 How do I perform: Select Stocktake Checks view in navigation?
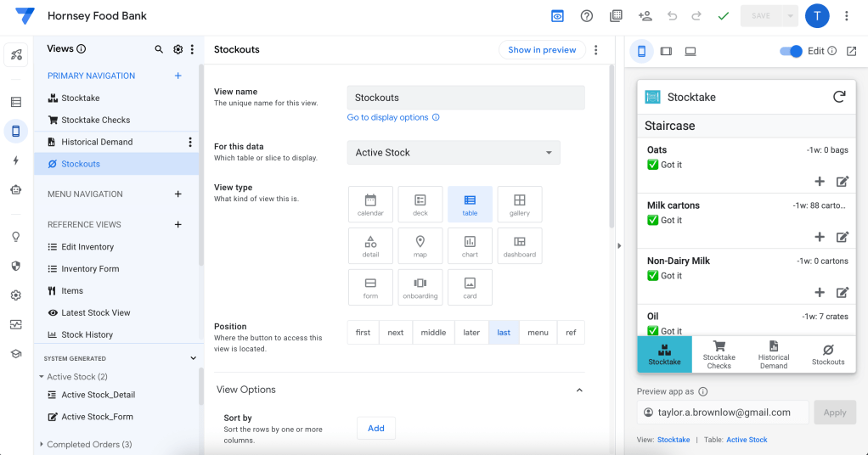pyautogui.click(x=95, y=120)
